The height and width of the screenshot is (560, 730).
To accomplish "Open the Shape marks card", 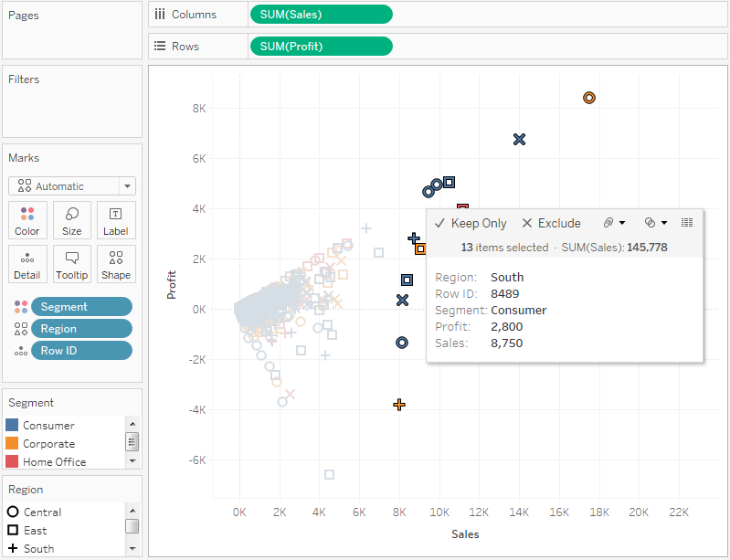I will (x=116, y=263).
